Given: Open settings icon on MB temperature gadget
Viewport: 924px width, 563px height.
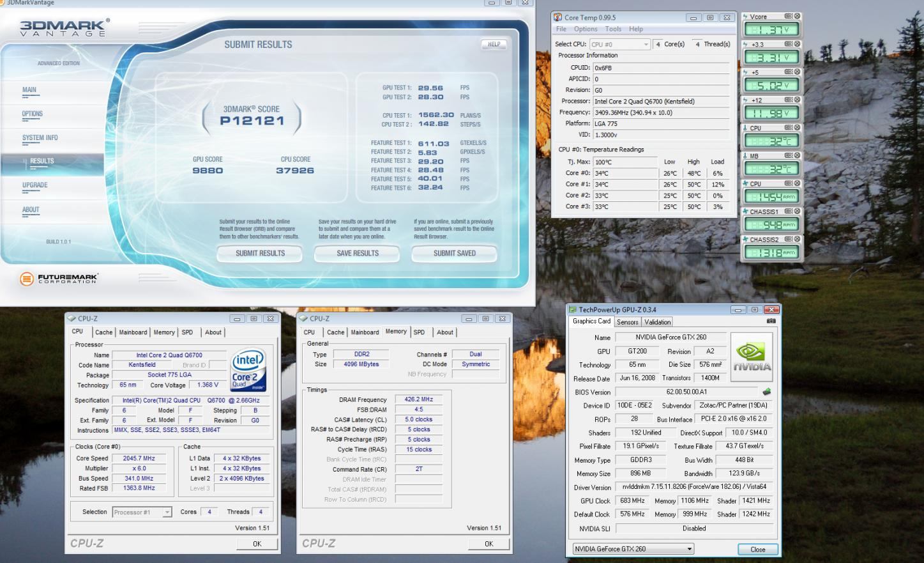Looking at the screenshot, I should pyautogui.click(x=788, y=155).
